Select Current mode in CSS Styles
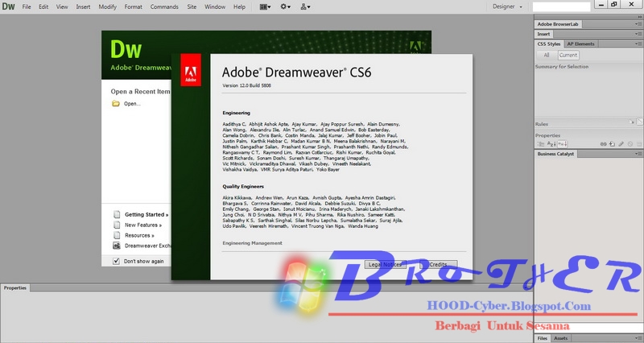644x343 pixels. coord(568,55)
